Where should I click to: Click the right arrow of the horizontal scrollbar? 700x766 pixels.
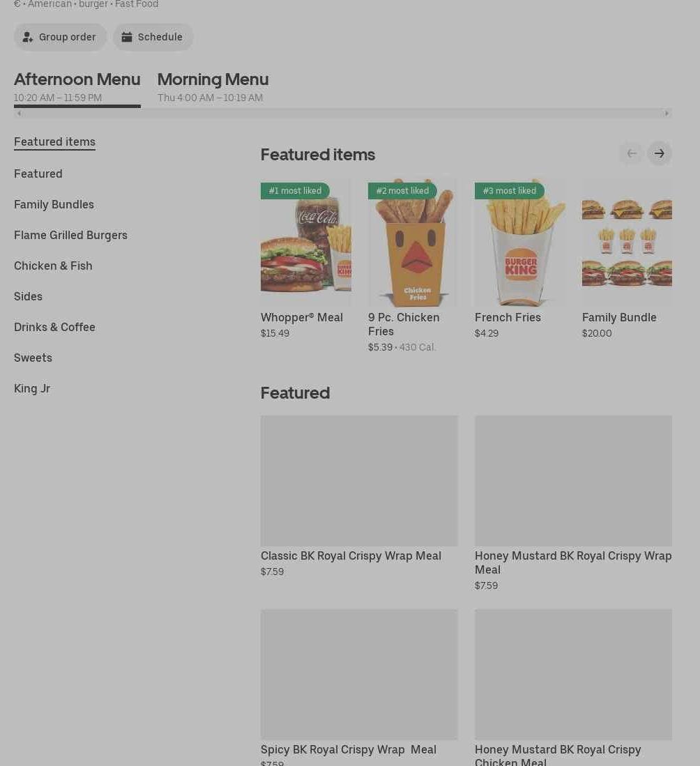coord(667,114)
